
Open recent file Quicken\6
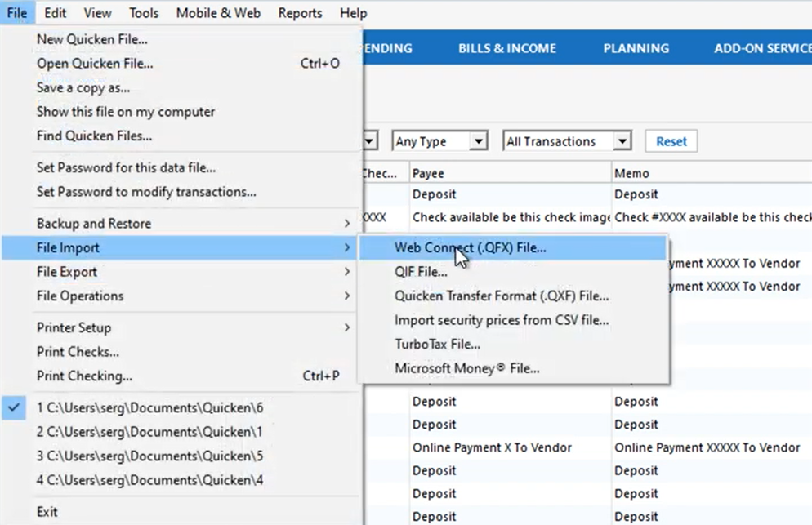(179, 408)
